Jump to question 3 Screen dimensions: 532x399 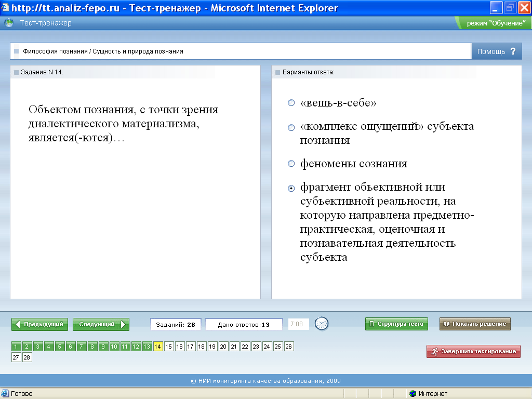[37, 347]
